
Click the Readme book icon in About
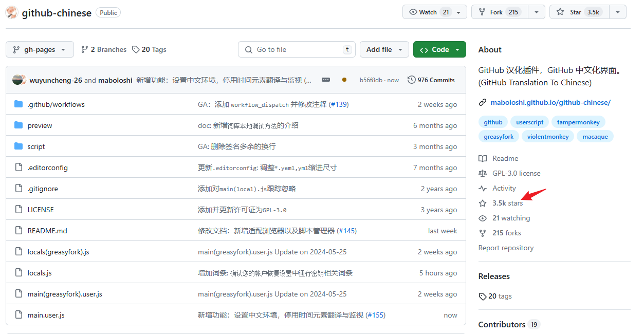(483, 158)
